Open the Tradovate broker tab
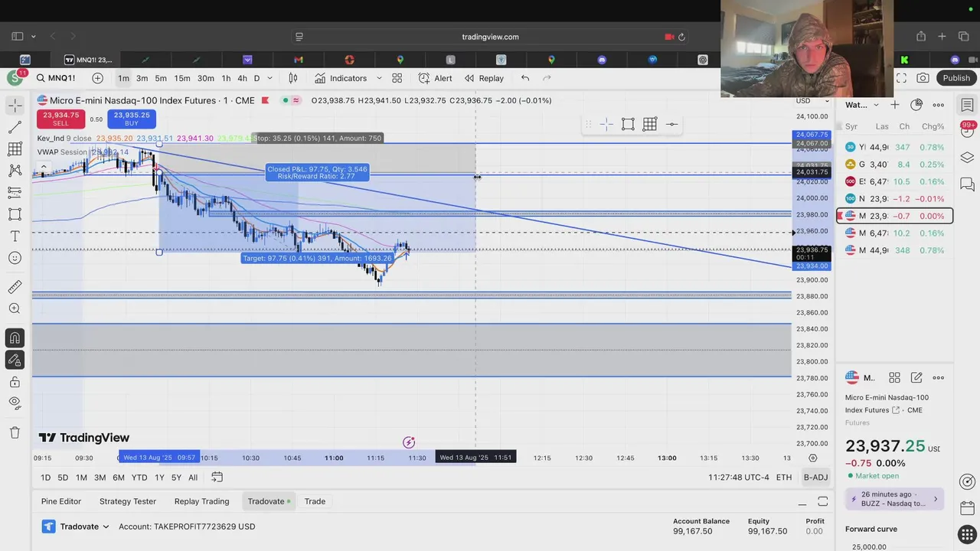The width and height of the screenshot is (980, 551). click(269, 501)
